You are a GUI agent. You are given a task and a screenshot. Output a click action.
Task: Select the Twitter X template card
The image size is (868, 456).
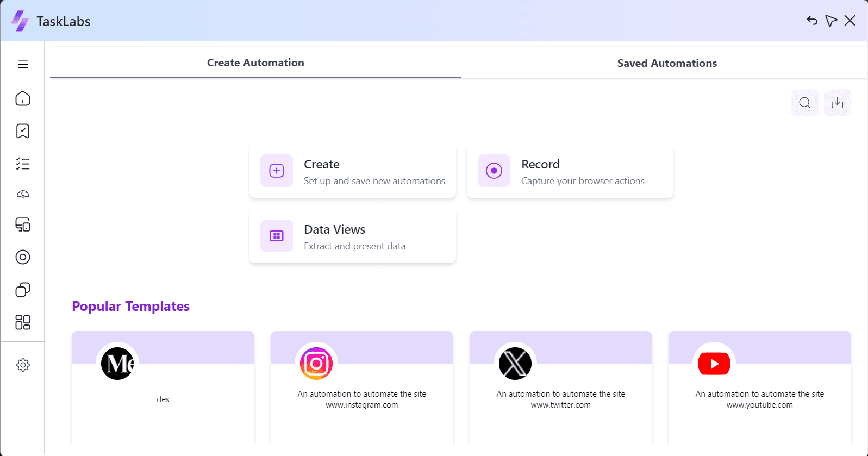(561, 388)
